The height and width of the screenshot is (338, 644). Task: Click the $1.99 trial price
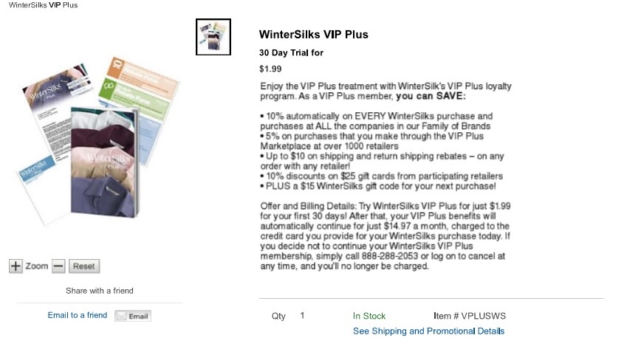(270, 69)
